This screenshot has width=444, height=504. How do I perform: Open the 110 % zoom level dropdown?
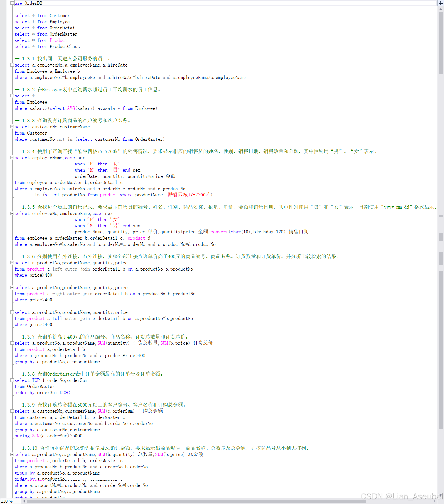click(19, 501)
